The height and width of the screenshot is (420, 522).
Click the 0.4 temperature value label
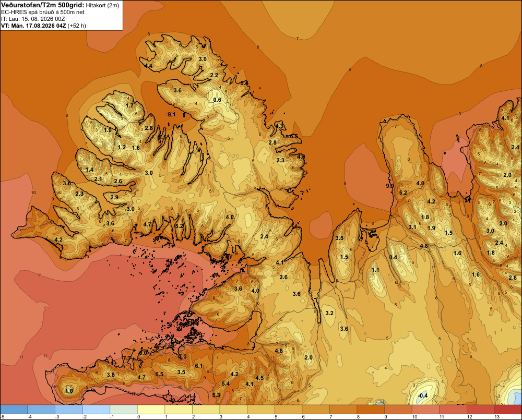[393, 257]
